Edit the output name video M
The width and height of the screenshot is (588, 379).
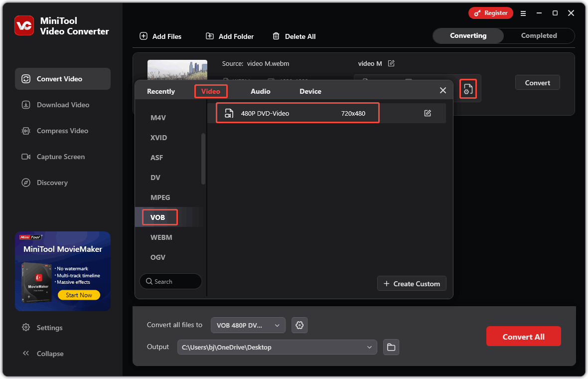pyautogui.click(x=391, y=63)
